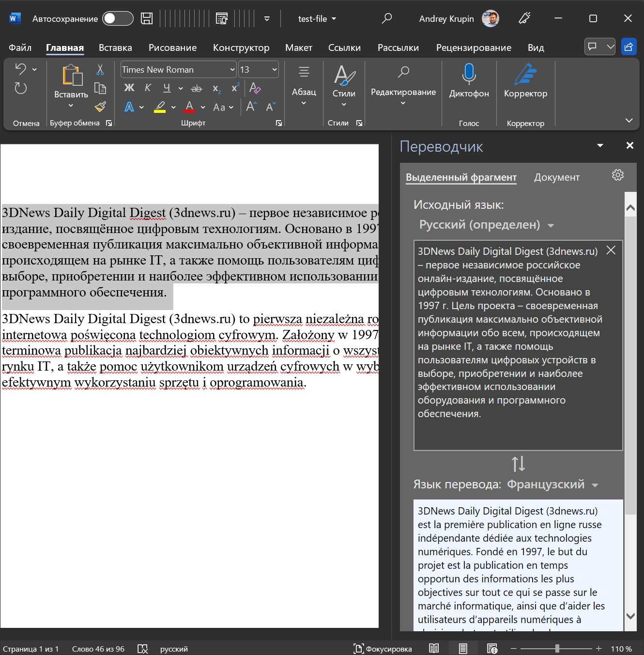644x655 pixels.
Task: Choose source language Русский dropdown
Action: point(487,225)
